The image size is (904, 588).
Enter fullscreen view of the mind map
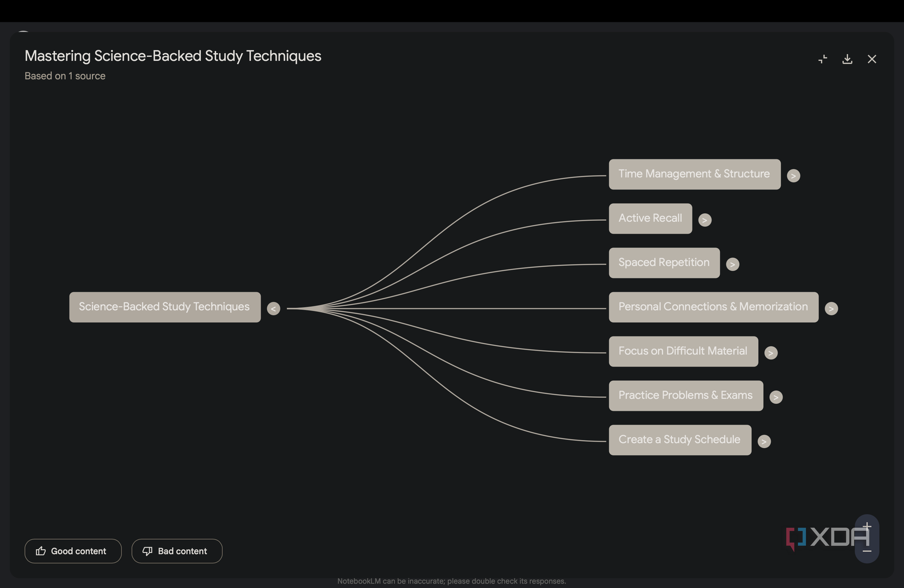[822, 59]
